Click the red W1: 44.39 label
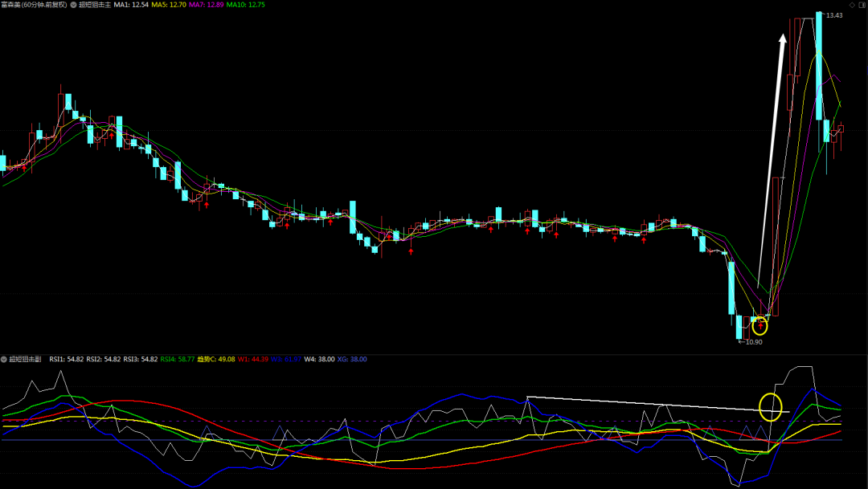This screenshot has width=868, height=489. coord(253,360)
